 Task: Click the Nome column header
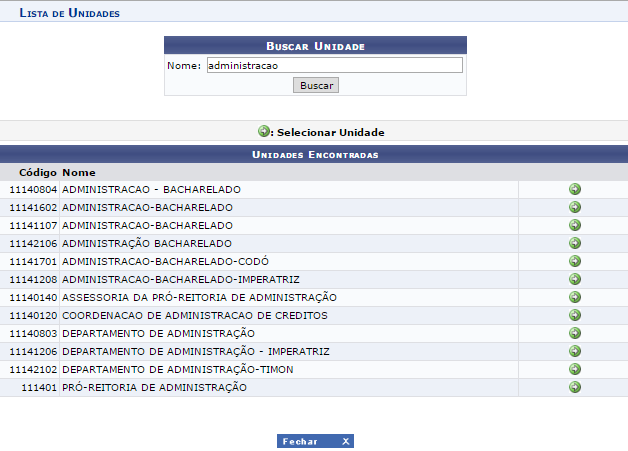click(78, 172)
